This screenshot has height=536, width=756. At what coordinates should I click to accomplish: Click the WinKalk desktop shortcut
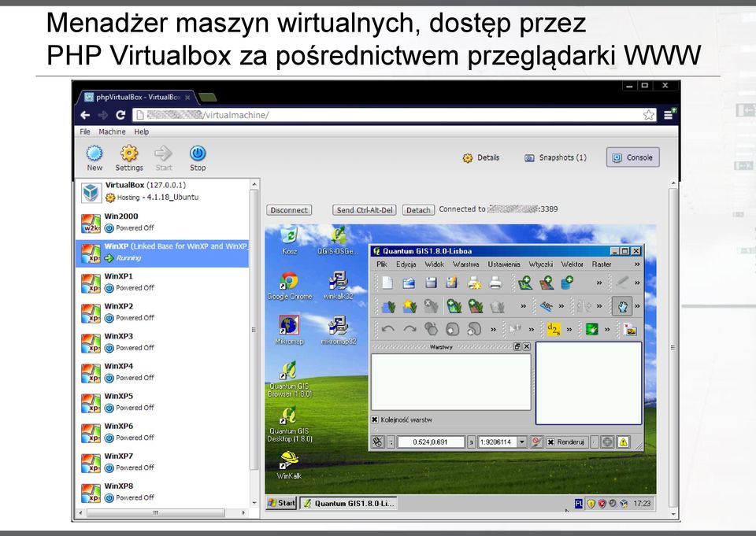pos(289,465)
